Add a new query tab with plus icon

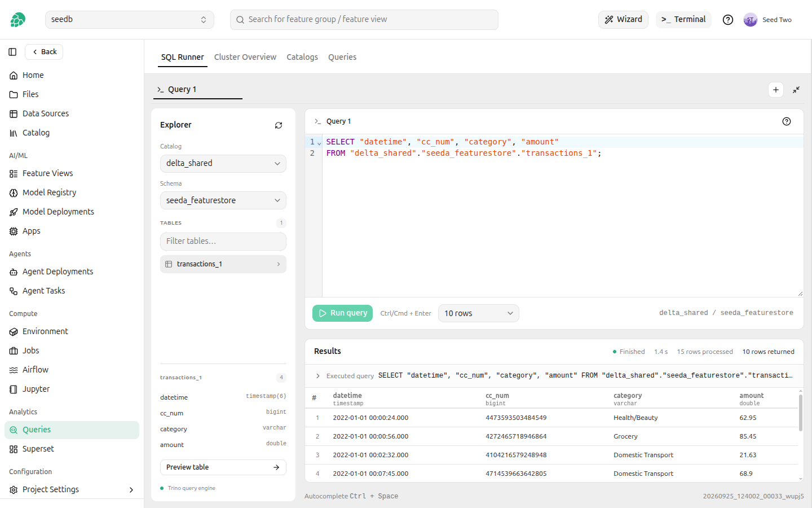point(776,90)
